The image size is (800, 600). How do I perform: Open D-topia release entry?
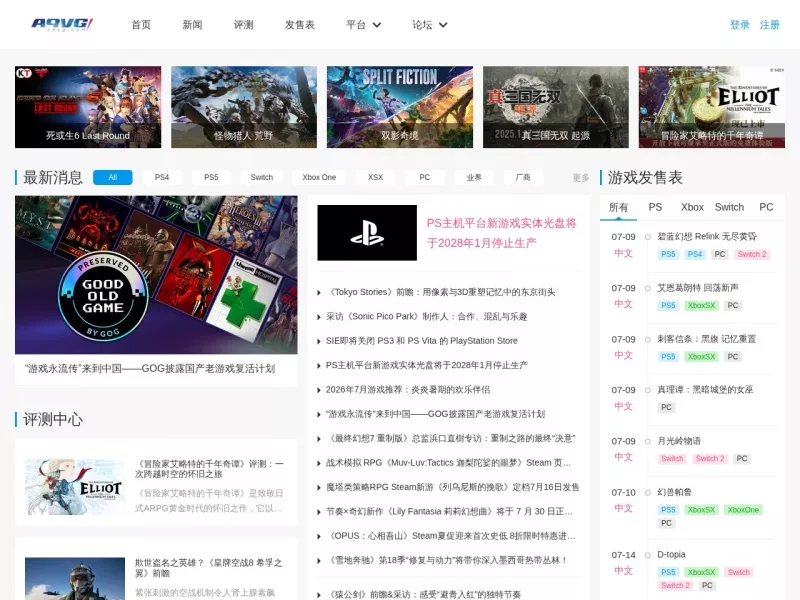(671, 555)
